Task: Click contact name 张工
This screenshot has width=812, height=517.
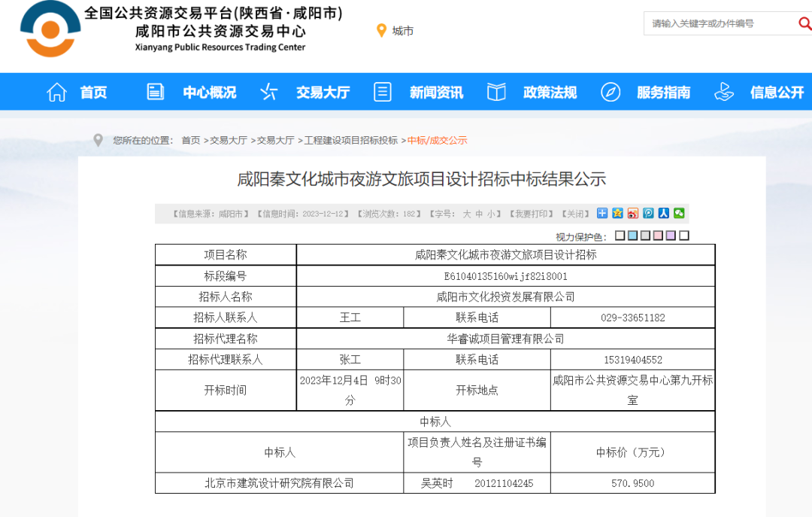Action: pos(350,360)
